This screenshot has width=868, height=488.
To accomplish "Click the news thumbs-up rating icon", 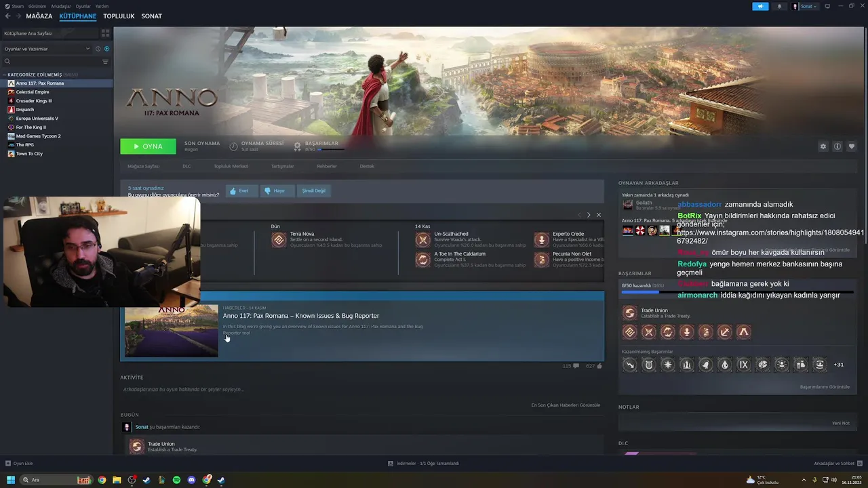I will 599,366.
